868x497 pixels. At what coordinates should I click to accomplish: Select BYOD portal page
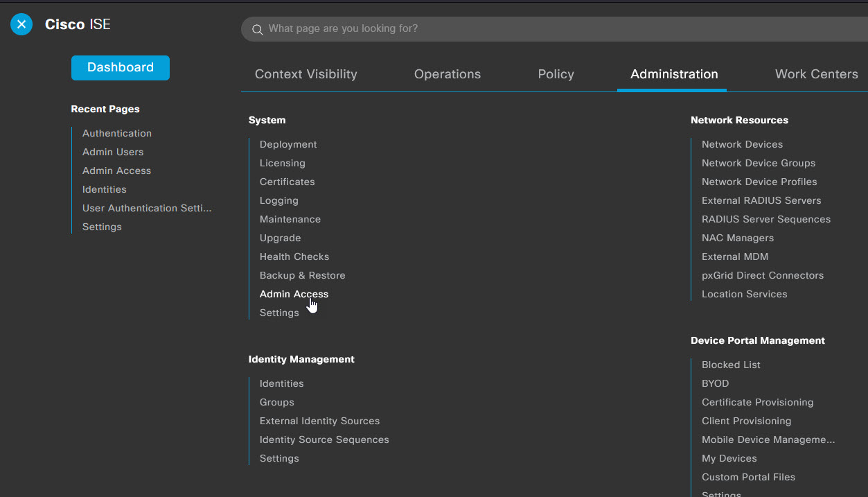pyautogui.click(x=716, y=383)
